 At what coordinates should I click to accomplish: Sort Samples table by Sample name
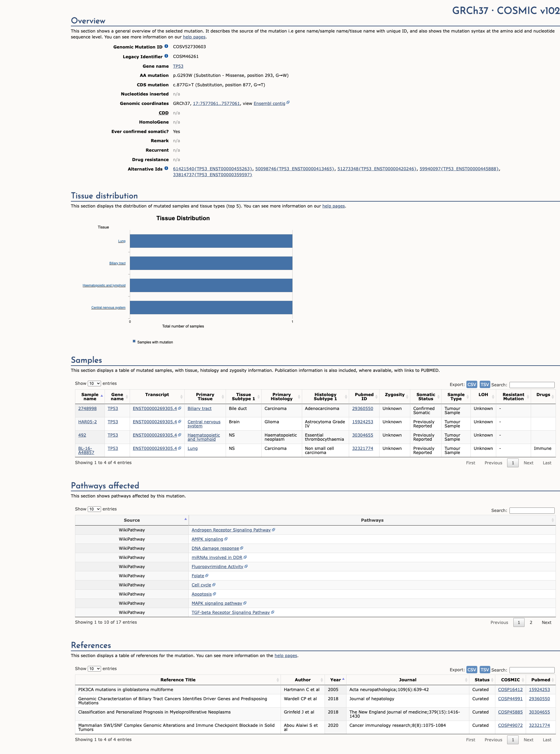click(90, 397)
